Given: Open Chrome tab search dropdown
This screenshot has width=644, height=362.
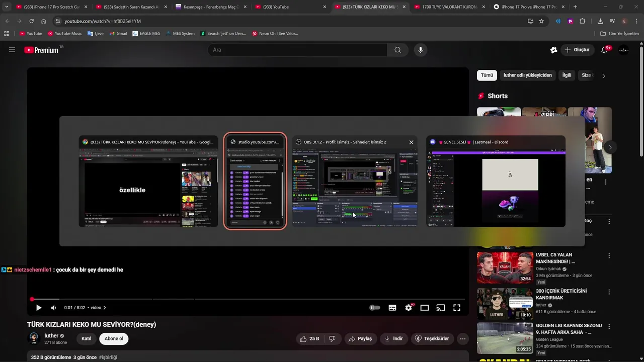Looking at the screenshot, I should pyautogui.click(x=7, y=7).
